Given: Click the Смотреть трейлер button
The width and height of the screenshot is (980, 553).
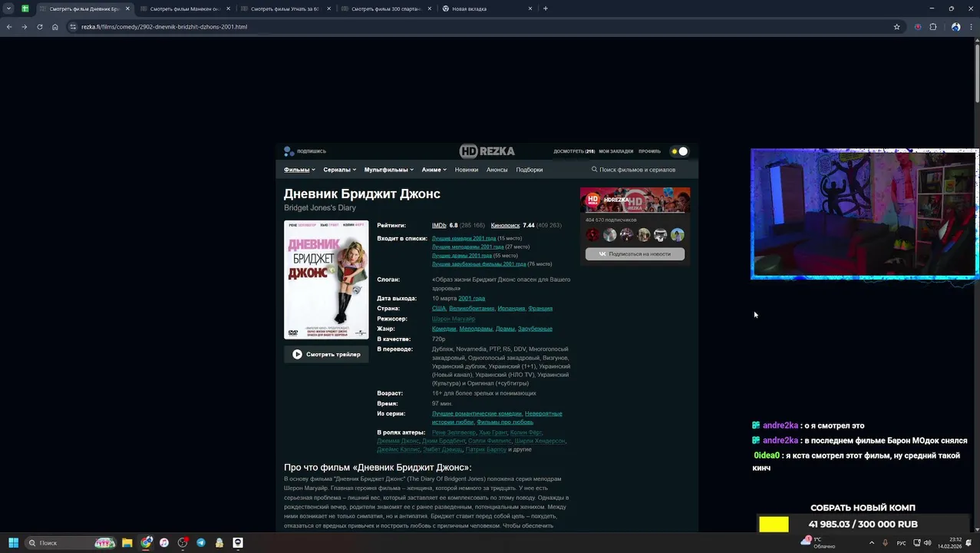Looking at the screenshot, I should tap(326, 354).
